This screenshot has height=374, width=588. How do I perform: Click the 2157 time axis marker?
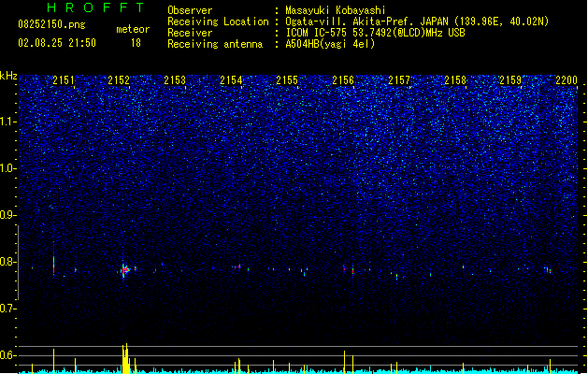[x=399, y=80]
